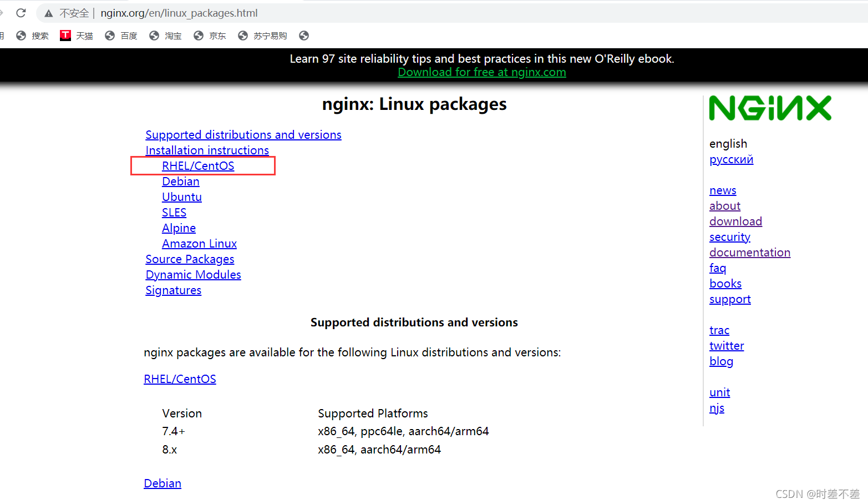Click the browser reload icon

tap(21, 13)
